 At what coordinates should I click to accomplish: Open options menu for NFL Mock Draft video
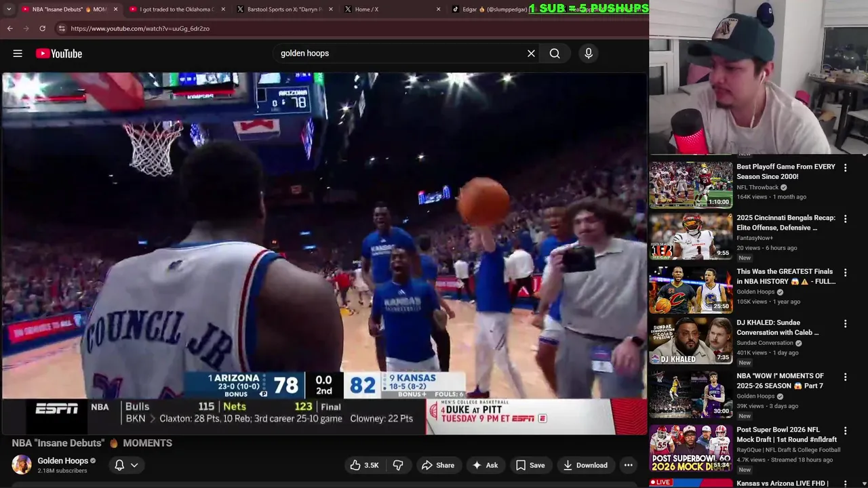845,430
